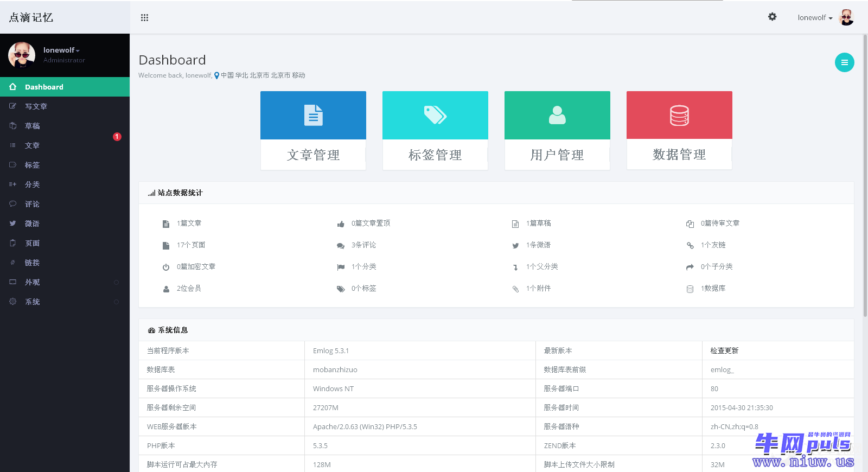Screen dimensions: 868x472
Task: Click the tags icon for 0个标签
Action: click(x=341, y=289)
